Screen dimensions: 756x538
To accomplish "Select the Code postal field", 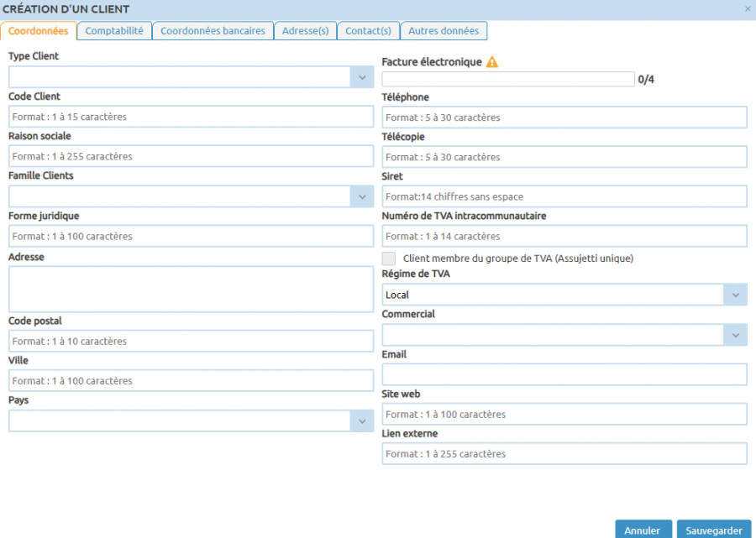I will [x=191, y=341].
